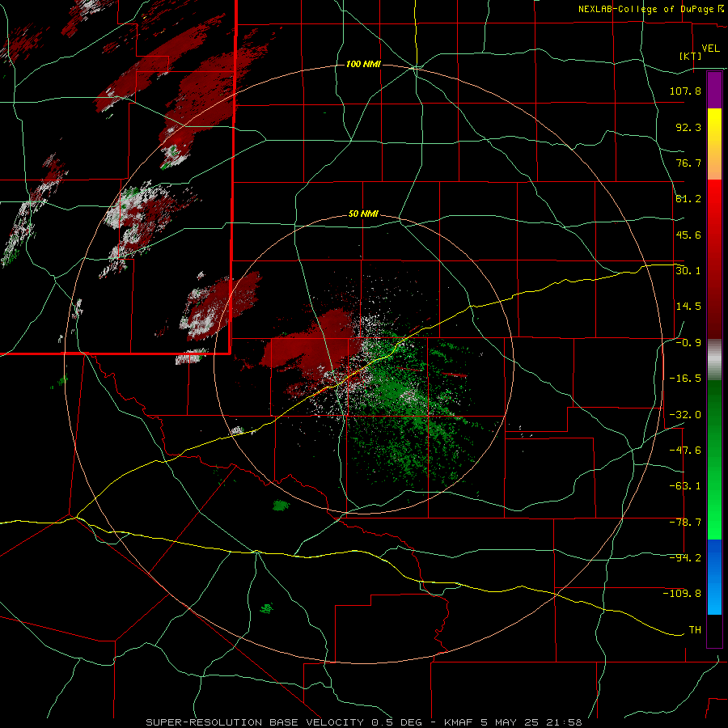Viewport: 728px width, 728px height.
Task: Click the 14.5 value on velocity scale
Action: coord(688,307)
